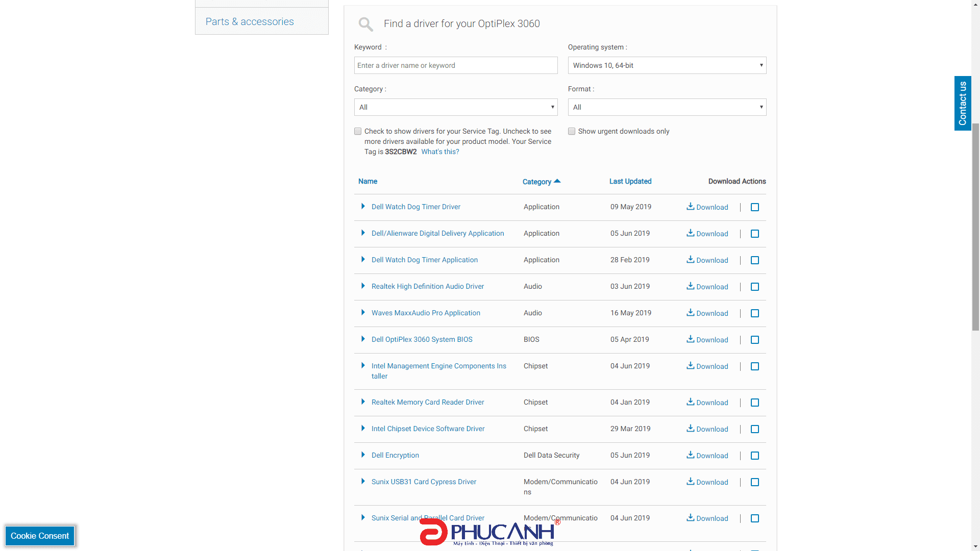980x551 pixels.
Task: Sort drivers by Last Updated
Action: 630,181
